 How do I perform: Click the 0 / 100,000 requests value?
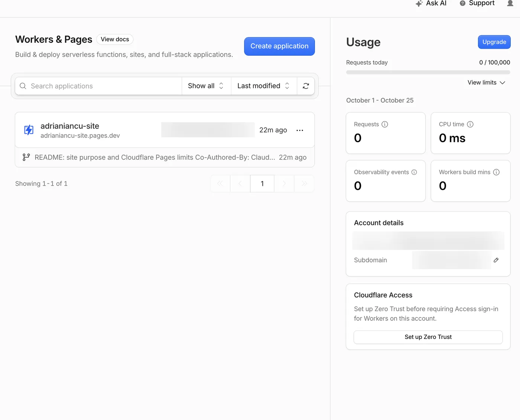(494, 62)
